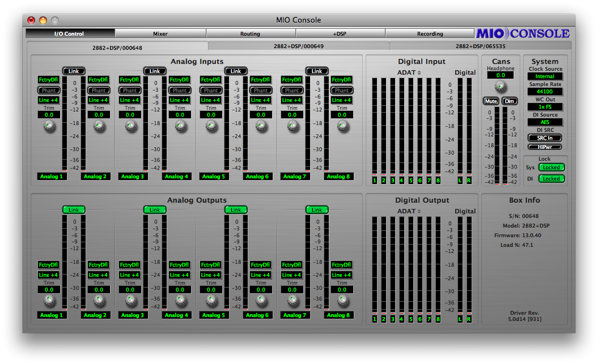Screen dimensions: 598x364
Task: Toggle the HiPwr button
Action: [545, 147]
